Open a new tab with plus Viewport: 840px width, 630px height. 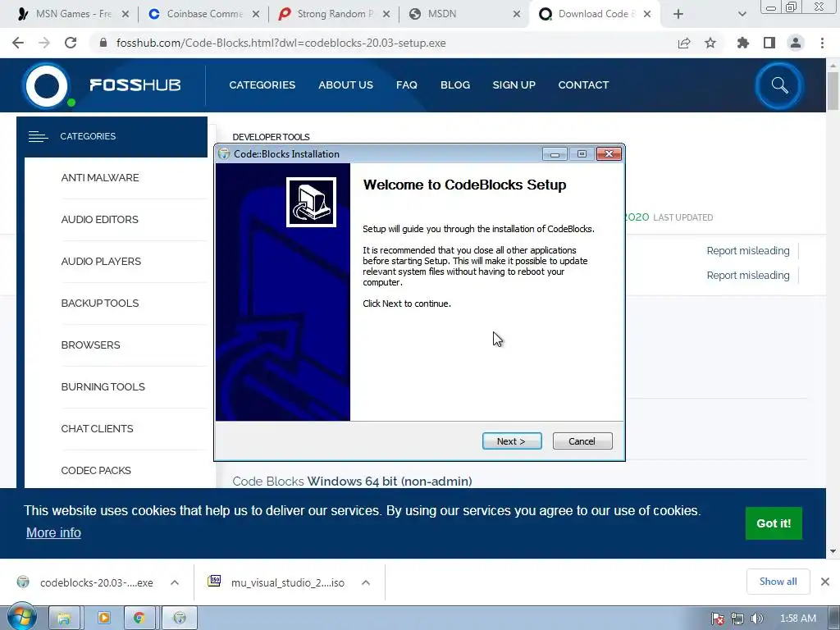pyautogui.click(x=678, y=15)
